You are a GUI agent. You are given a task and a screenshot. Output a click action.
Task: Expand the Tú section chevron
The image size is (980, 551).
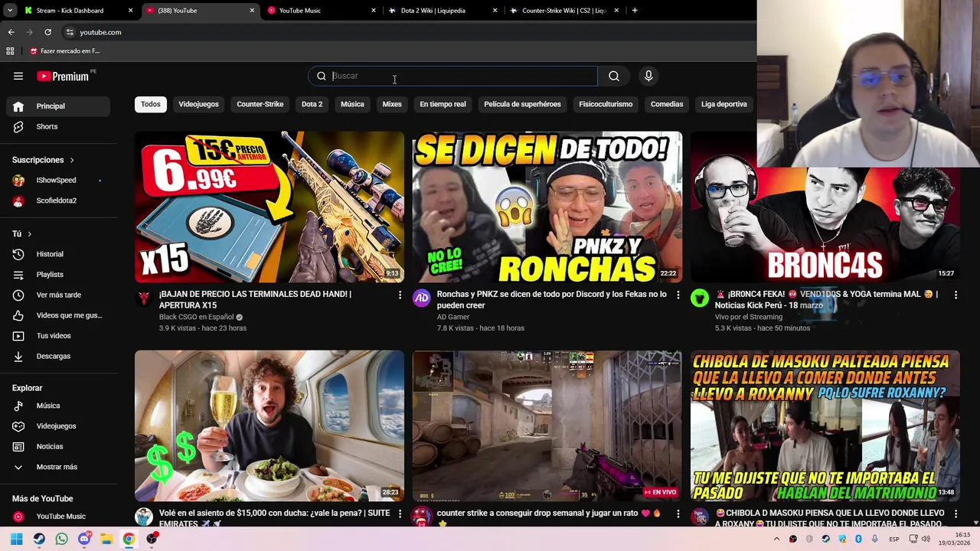29,234
